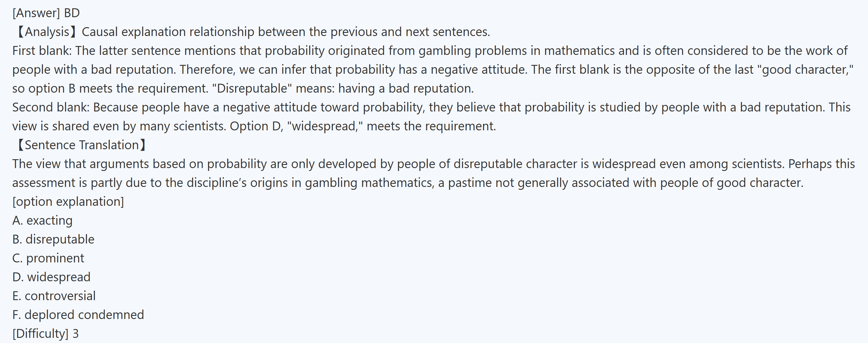Image resolution: width=868 pixels, height=343 pixels.
Task: Click 'Perhaps this' at translation line end
Action: (x=821, y=164)
